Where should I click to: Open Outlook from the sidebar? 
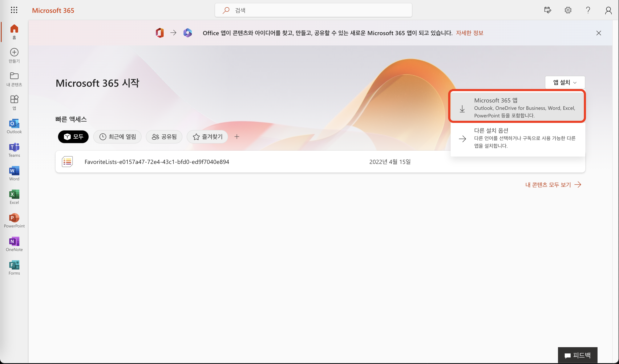point(14,126)
